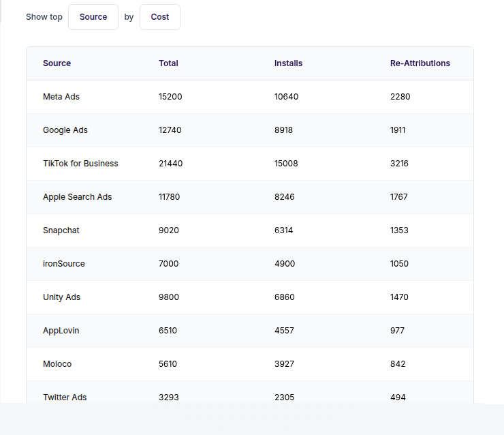Viewport: 504px width, 435px height.
Task: Click ironSource total value 7000
Action: click(x=169, y=264)
